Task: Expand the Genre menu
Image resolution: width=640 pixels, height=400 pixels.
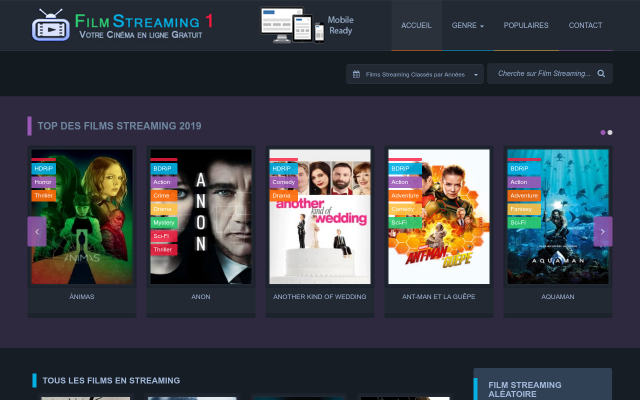Action: pyautogui.click(x=468, y=25)
